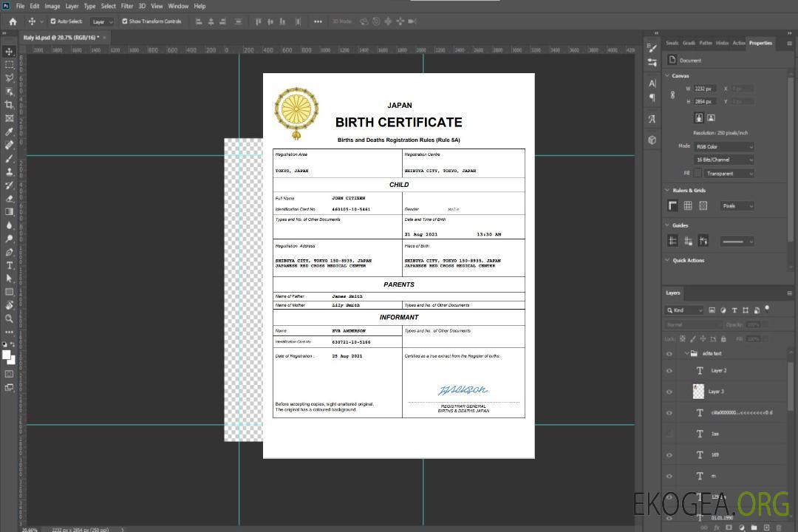Open the RGB Color mode dropdown

(723, 146)
